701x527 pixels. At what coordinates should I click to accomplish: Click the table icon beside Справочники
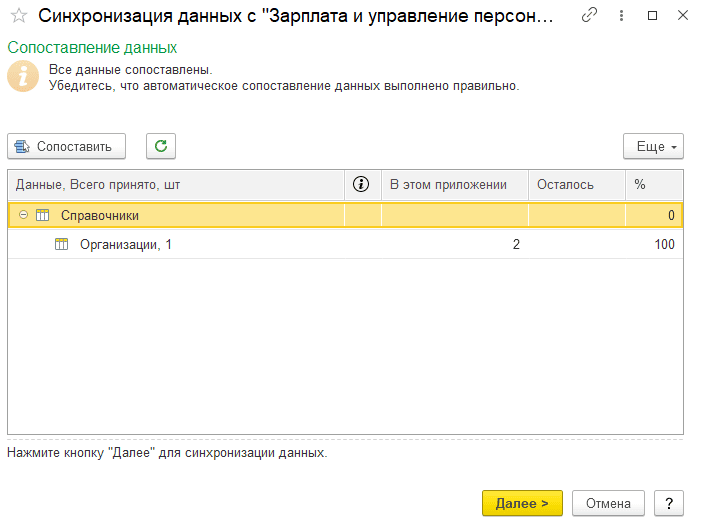42,215
